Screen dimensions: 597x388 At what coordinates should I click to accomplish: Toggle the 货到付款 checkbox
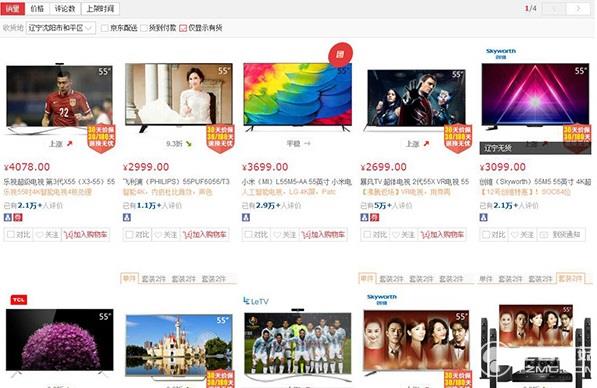pos(144,28)
